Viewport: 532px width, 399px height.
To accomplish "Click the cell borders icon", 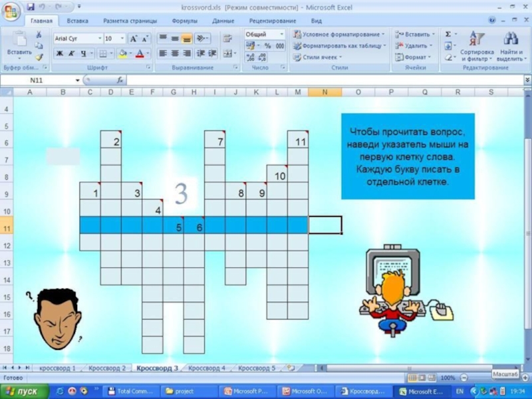I will [x=102, y=54].
